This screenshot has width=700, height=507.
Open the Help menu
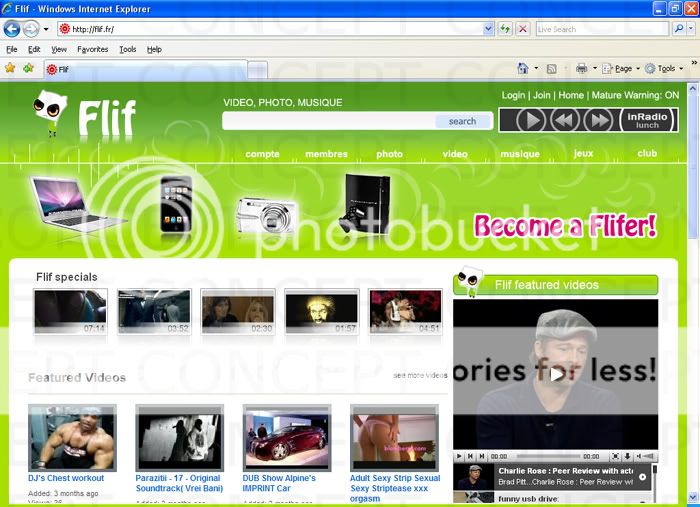click(x=154, y=50)
